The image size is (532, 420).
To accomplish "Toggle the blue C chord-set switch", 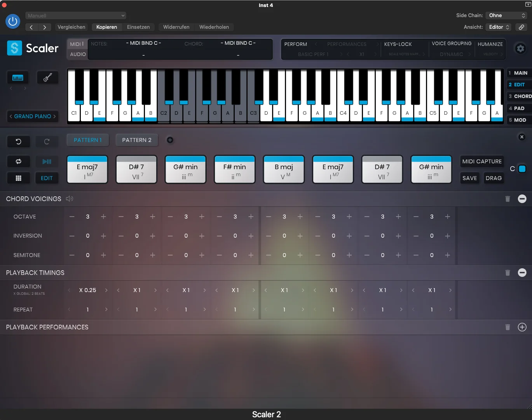I will point(522,169).
